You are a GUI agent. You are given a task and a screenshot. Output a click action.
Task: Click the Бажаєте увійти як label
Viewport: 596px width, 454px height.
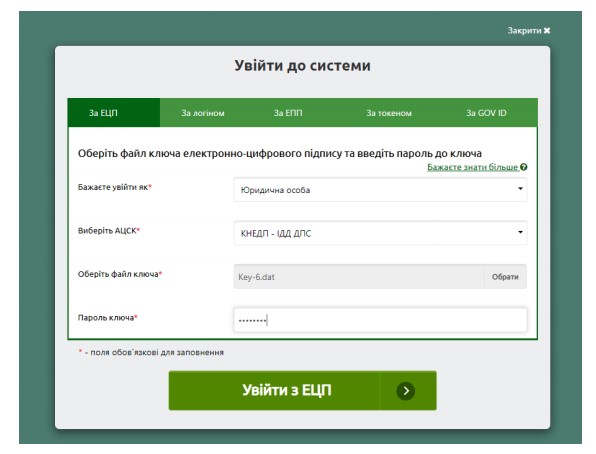click(114, 187)
